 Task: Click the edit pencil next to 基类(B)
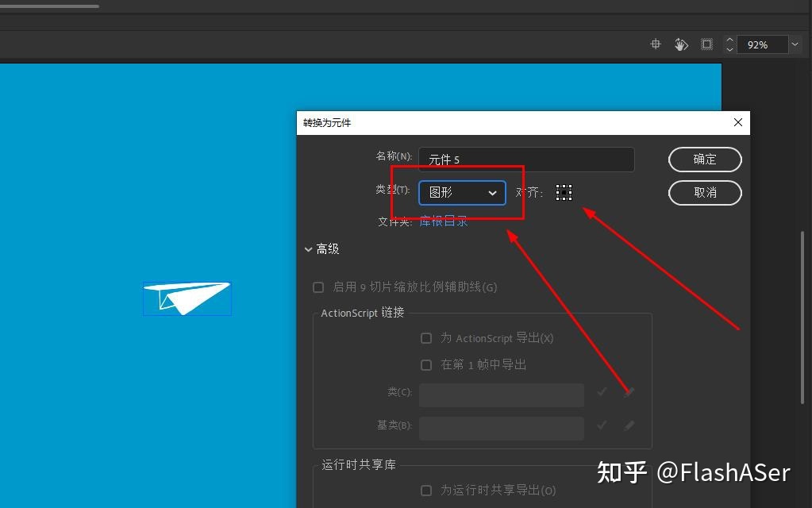629,425
